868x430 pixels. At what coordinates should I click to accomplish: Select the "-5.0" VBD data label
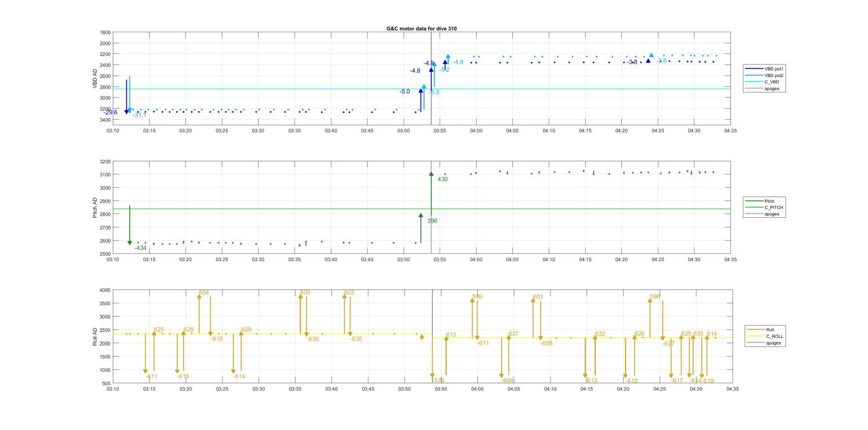tap(404, 92)
